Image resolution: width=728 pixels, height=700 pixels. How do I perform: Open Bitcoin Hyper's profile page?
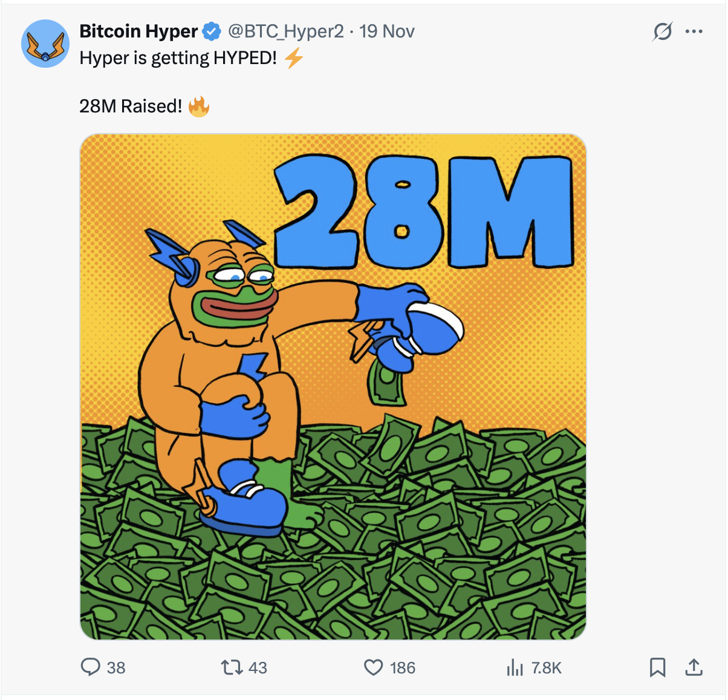coord(138,31)
